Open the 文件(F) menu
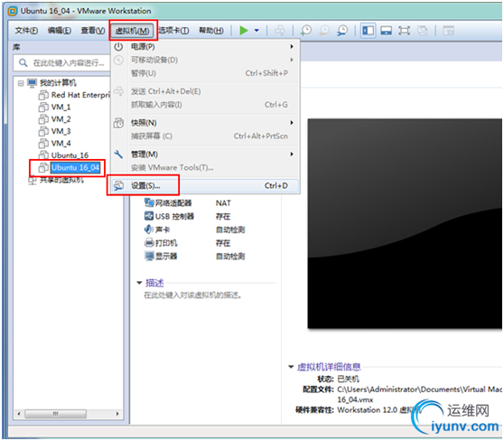504x441 pixels. 26,31
